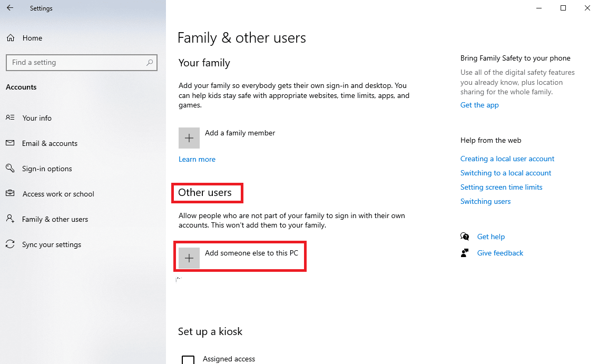The image size is (598, 364).
Task: Click the Other users heading
Action: click(x=205, y=192)
